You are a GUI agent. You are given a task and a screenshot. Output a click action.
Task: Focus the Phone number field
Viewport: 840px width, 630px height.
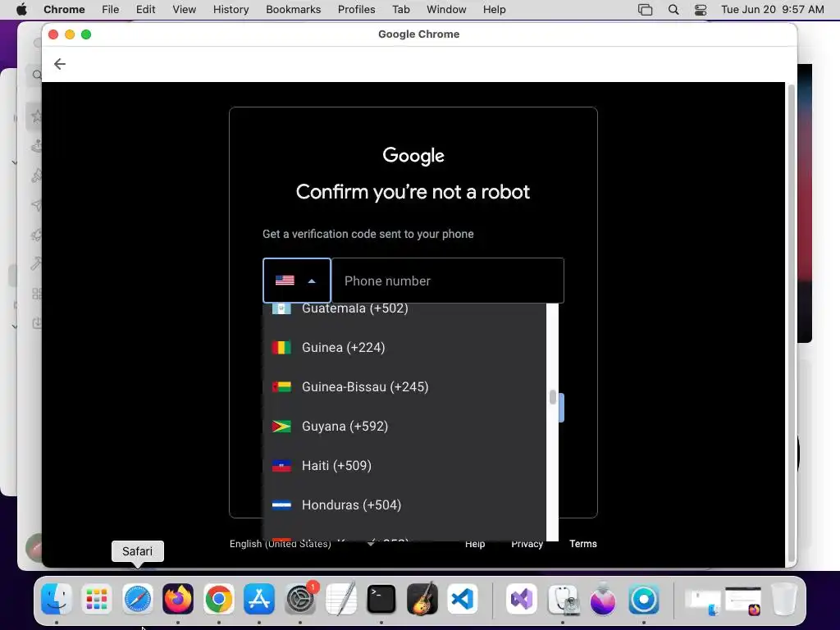click(448, 281)
